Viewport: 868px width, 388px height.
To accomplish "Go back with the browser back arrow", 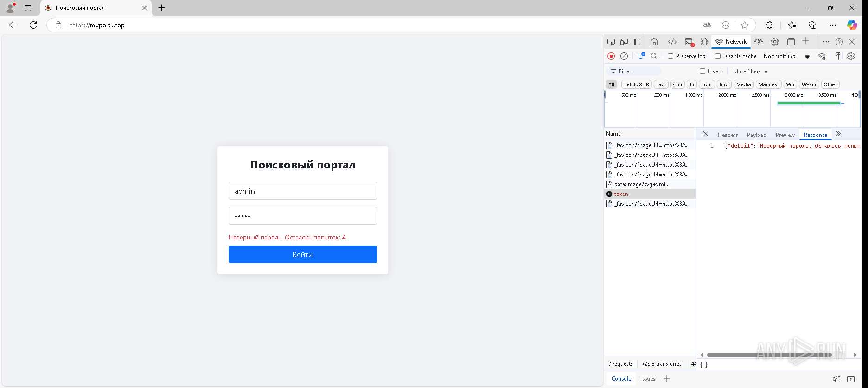I will click(13, 25).
